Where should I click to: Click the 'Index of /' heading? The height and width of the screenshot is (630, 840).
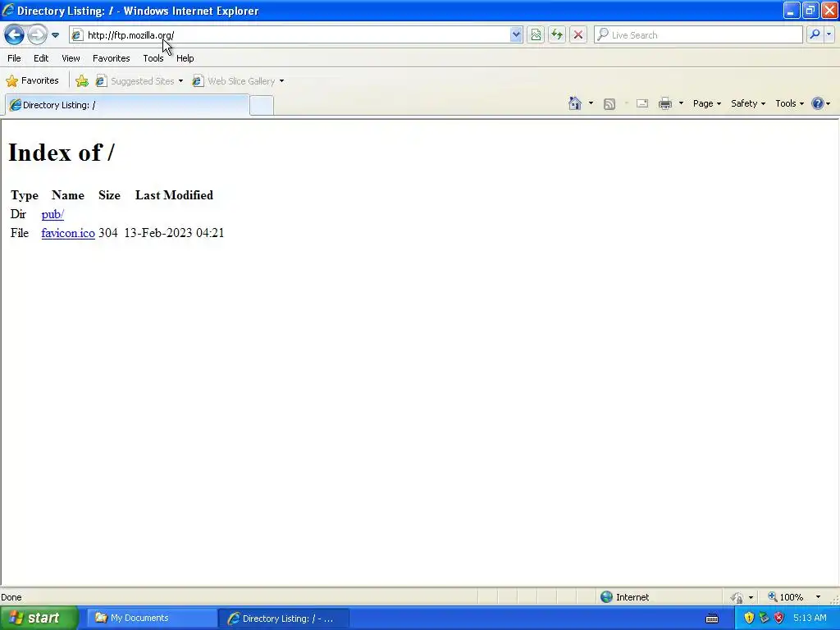62,153
